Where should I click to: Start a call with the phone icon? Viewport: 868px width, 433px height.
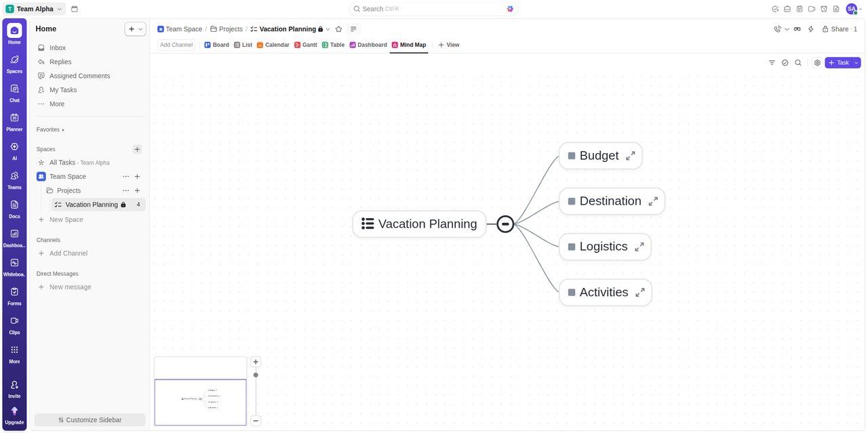(x=778, y=29)
